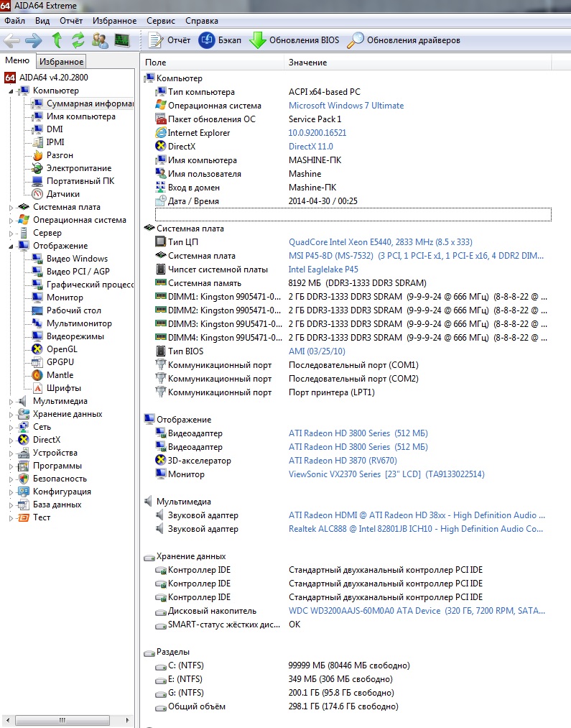Image resolution: width=571 pixels, height=728 pixels.
Task: Select Имя компьютера in the sidebar tree
Action: tap(80, 116)
